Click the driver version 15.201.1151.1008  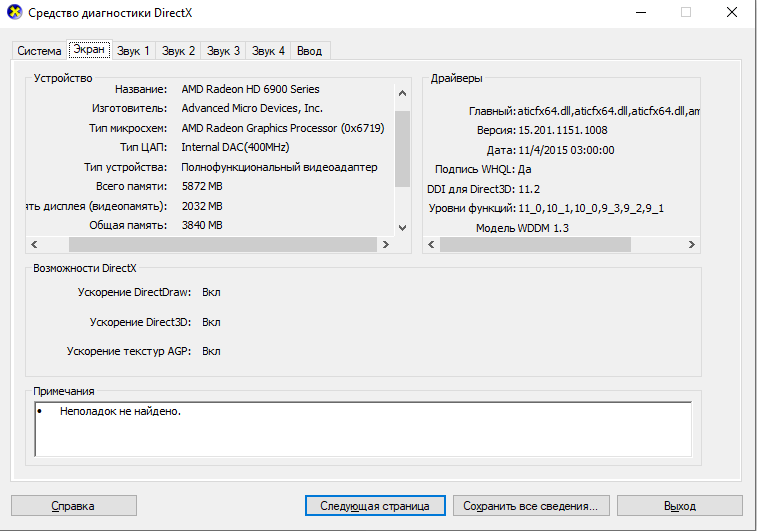coord(563,130)
